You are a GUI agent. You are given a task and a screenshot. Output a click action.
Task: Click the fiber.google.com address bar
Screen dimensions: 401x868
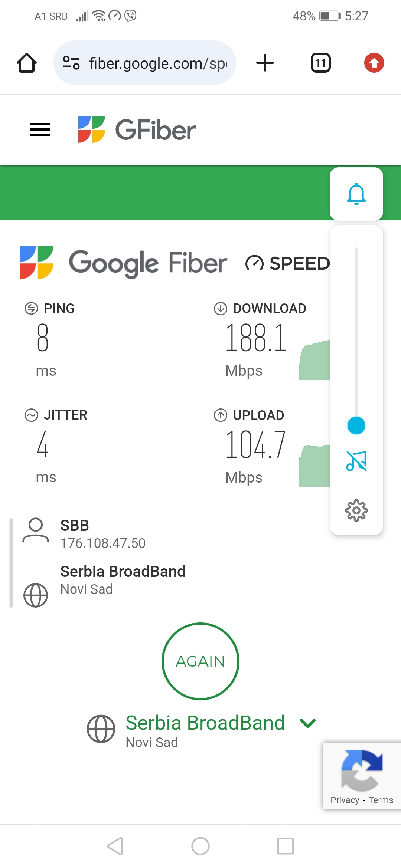[x=158, y=63]
